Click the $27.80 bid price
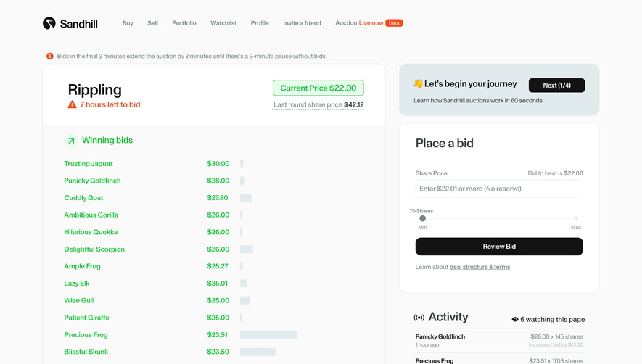Image resolution: width=642 pixels, height=364 pixels. [x=218, y=198]
